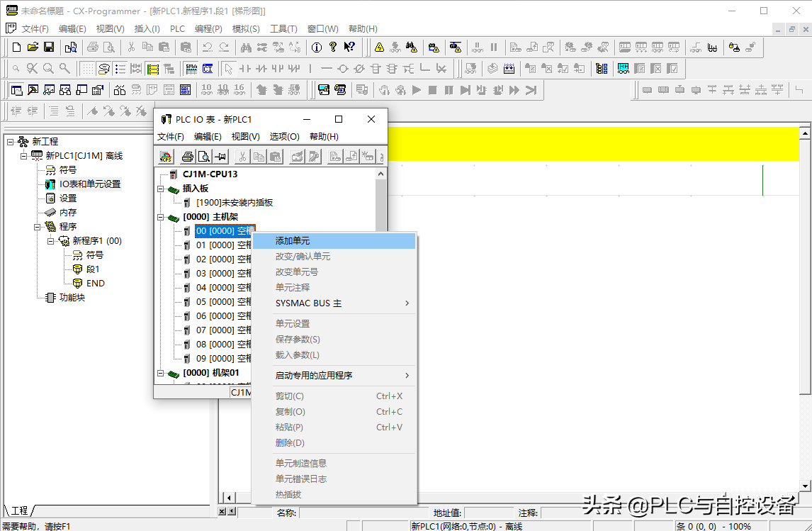Open the 选项(O) menu in PLC IO table

click(284, 137)
